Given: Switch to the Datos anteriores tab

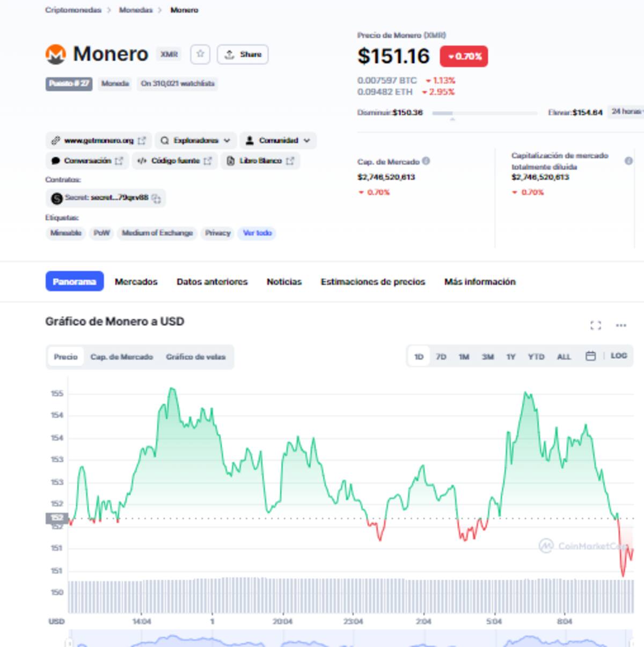Looking at the screenshot, I should click(x=212, y=282).
